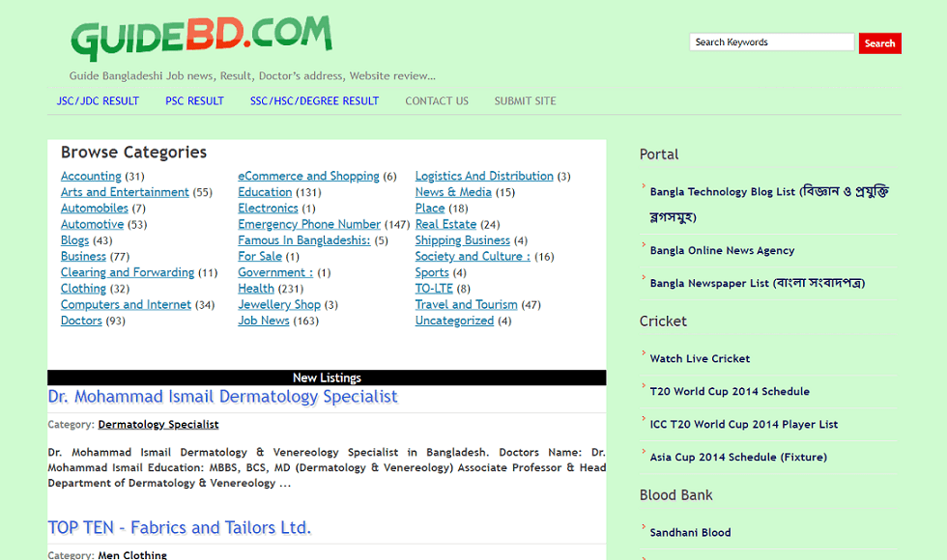Click Watch Live Cricket in the sidebar
Screen dimensions: 947x560
pyautogui.click(x=699, y=358)
